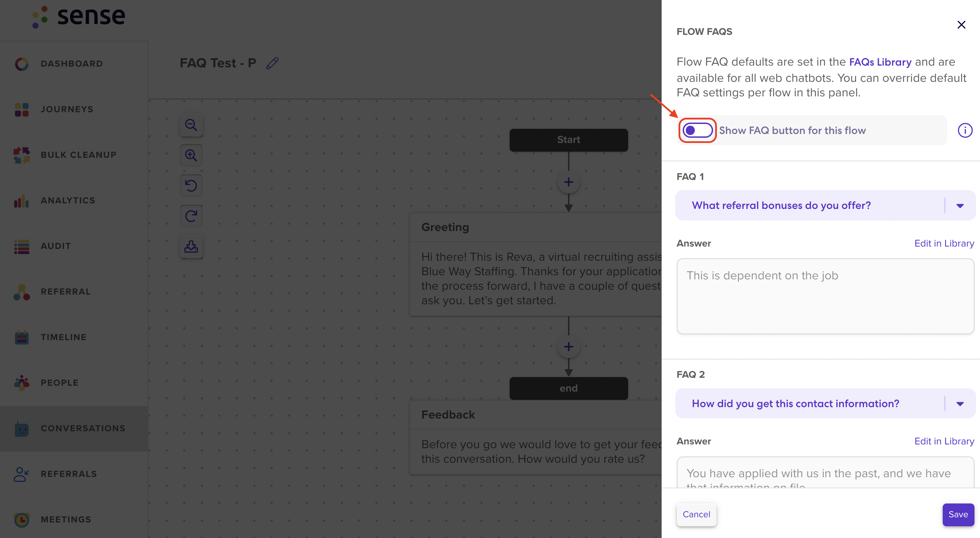Click the Dashboard menu label
Screen dimensions: 980x538
71,64
